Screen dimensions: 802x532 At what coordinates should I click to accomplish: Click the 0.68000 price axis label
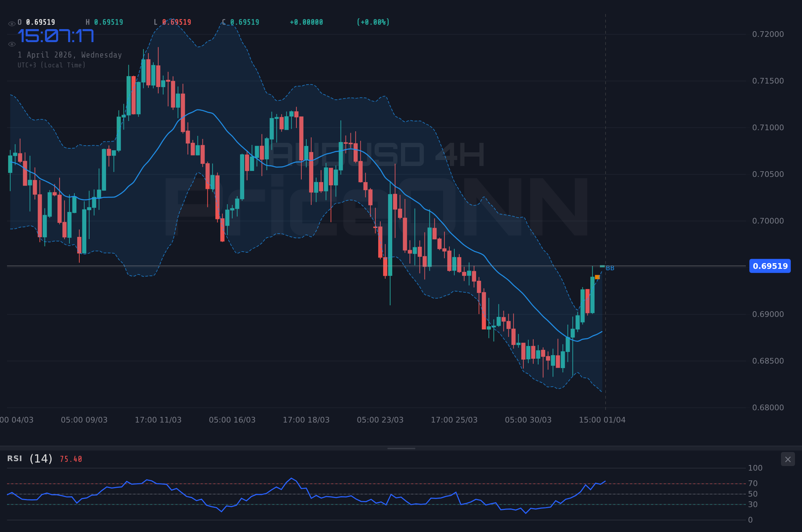768,408
